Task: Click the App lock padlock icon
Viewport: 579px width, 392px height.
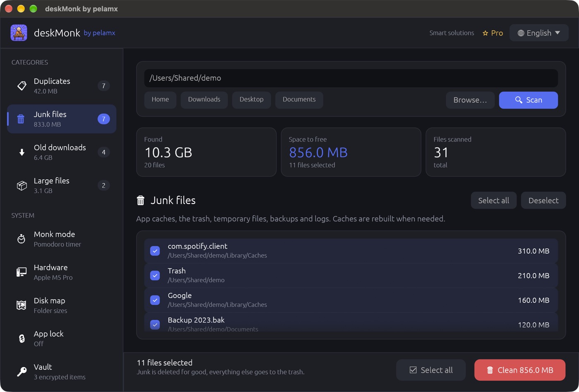Action: tap(22, 338)
